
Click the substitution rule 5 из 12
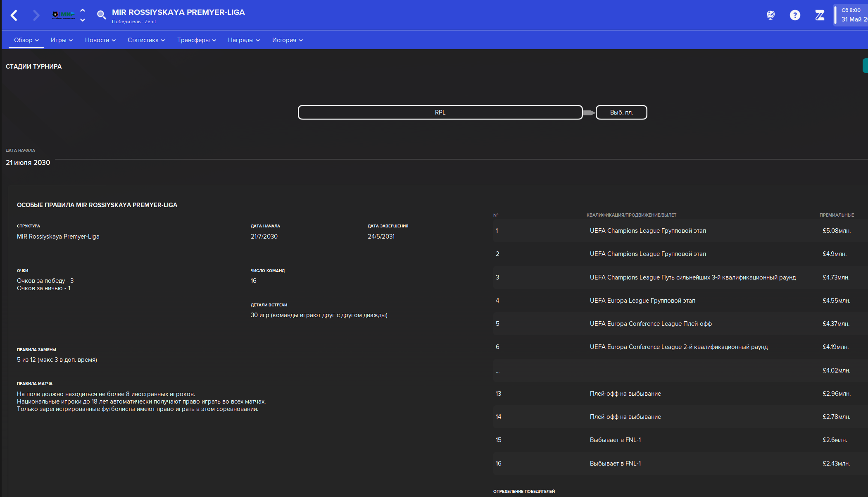(57, 360)
